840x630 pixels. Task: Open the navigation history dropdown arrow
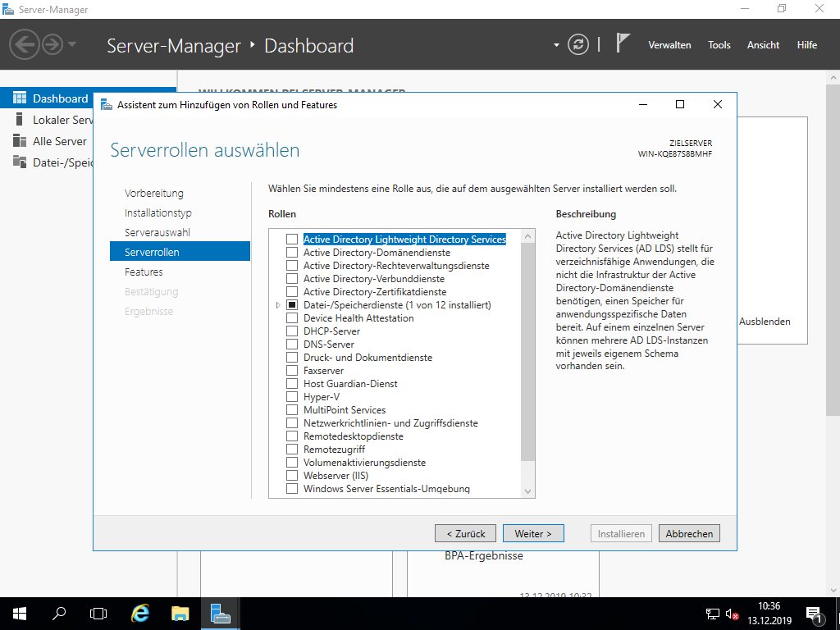pyautogui.click(x=72, y=44)
